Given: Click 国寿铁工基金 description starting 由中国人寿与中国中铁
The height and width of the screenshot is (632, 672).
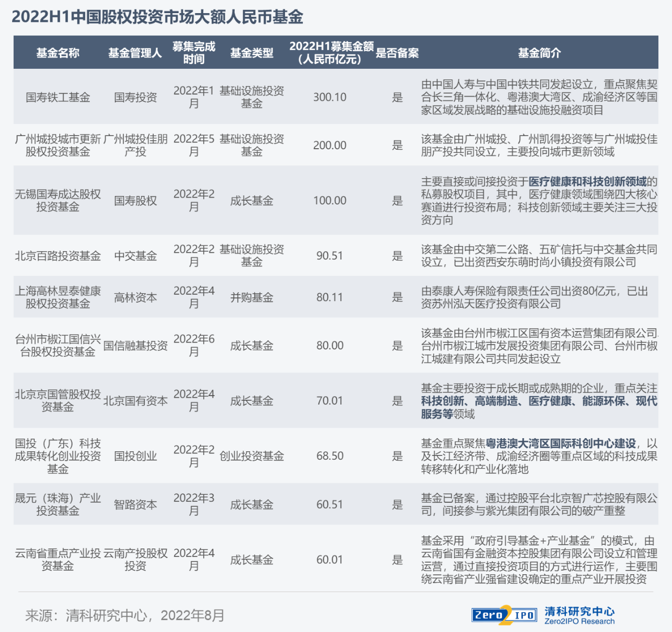Looking at the screenshot, I should 539,97.
